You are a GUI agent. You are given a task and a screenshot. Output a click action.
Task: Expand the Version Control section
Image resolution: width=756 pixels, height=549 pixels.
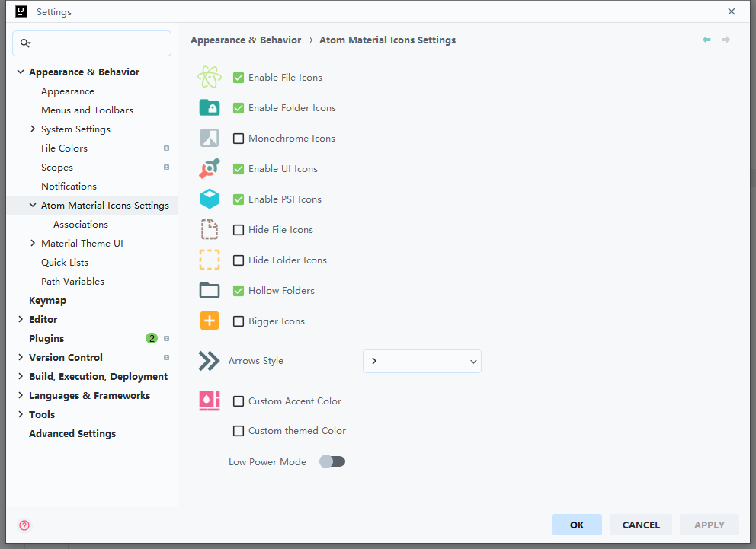click(x=21, y=357)
